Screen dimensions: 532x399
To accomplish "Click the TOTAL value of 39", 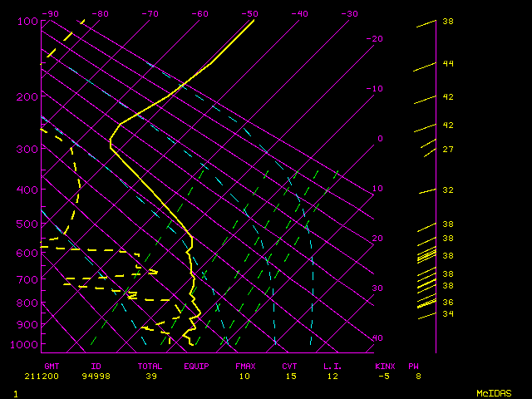I will coord(151,377).
